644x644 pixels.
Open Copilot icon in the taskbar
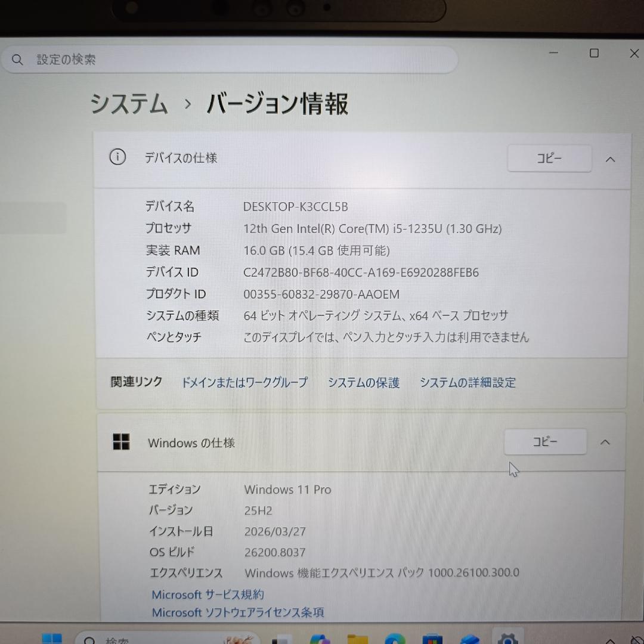tap(320, 639)
